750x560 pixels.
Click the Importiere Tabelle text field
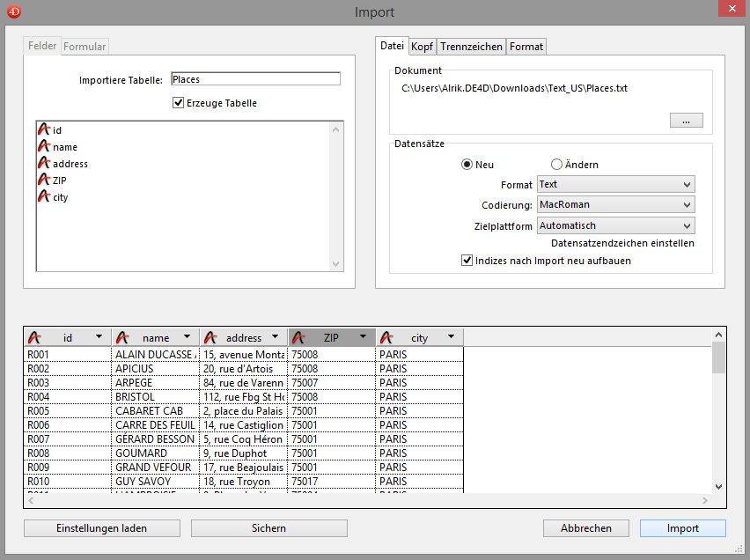[255, 79]
